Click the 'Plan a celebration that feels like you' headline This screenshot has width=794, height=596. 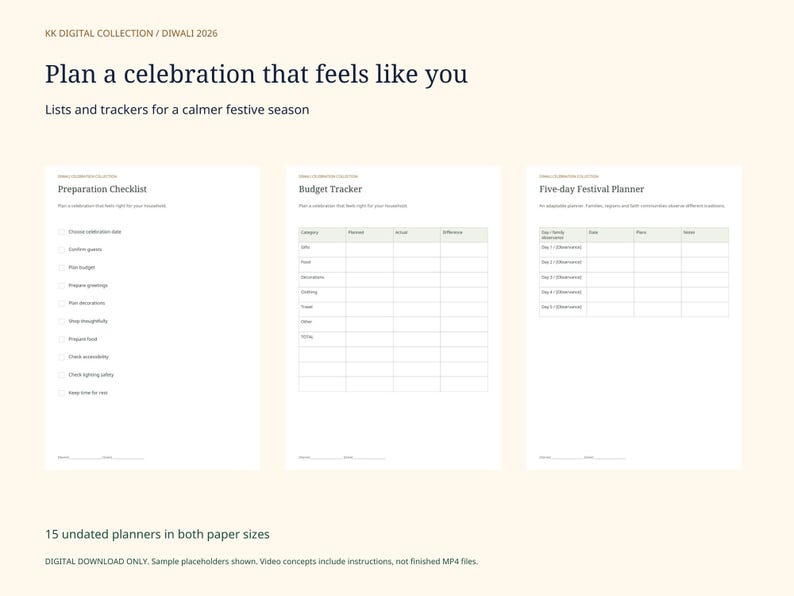(256, 74)
